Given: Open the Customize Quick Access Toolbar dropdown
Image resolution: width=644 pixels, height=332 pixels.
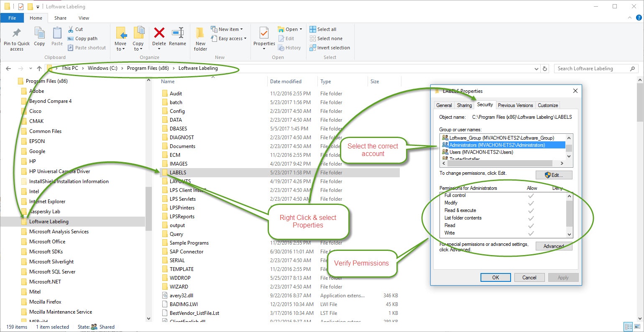Looking at the screenshot, I should [38, 7].
